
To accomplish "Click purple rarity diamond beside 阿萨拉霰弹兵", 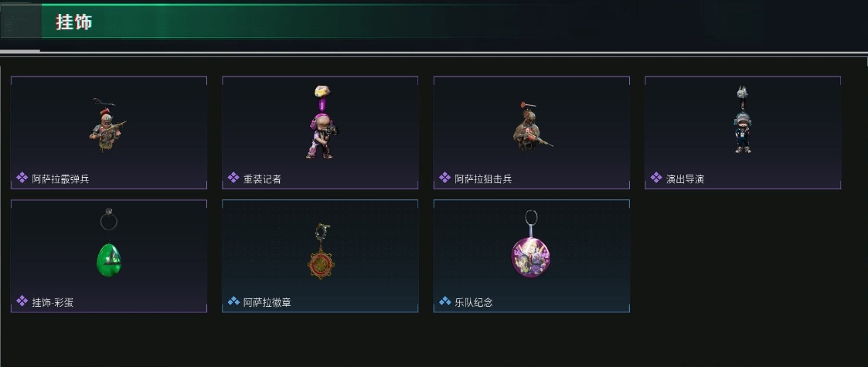I will (22, 178).
